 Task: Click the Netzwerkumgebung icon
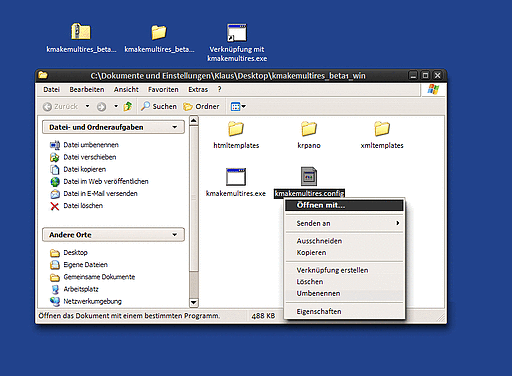(x=55, y=301)
